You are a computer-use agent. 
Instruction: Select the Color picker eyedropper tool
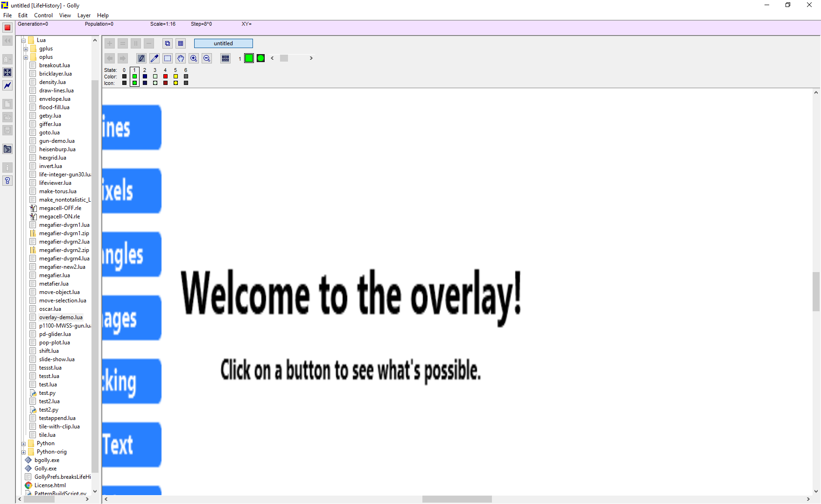(x=154, y=58)
